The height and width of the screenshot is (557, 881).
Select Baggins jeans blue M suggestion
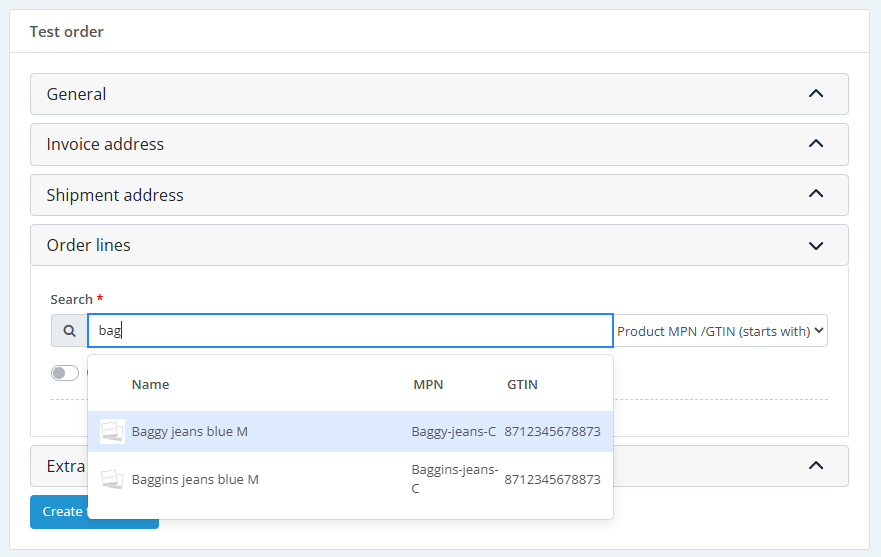pyautogui.click(x=351, y=479)
